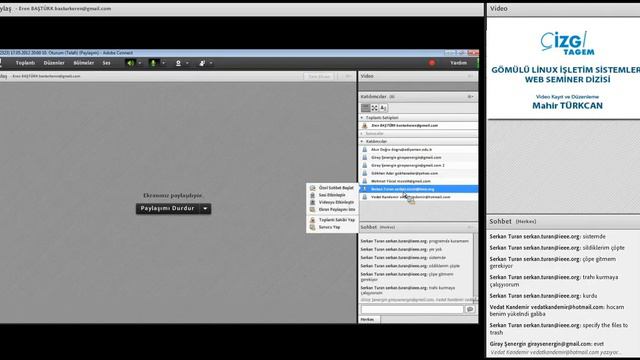
Task: Click chat message 'programda kuramam' in inner chat
Action: [x=415, y=241]
